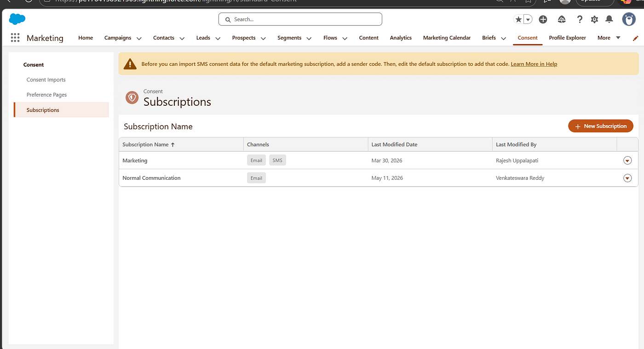Expand the Leads tab chevron

[218, 38]
